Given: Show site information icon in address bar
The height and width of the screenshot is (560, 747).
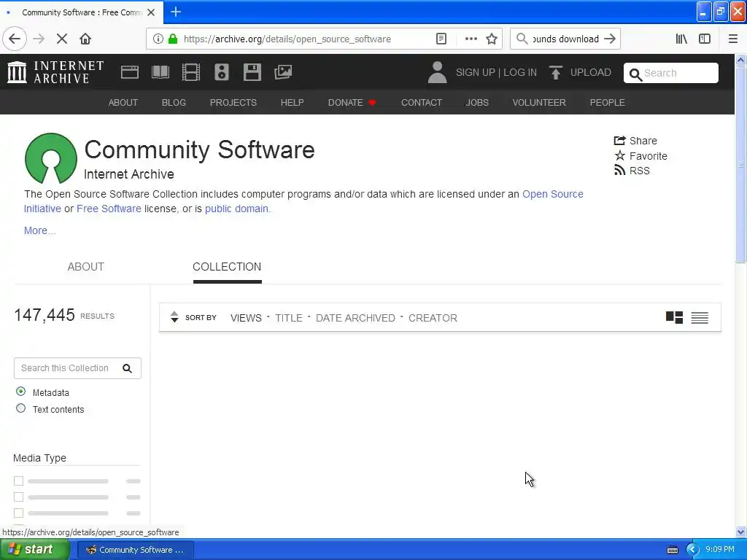Looking at the screenshot, I should point(158,39).
